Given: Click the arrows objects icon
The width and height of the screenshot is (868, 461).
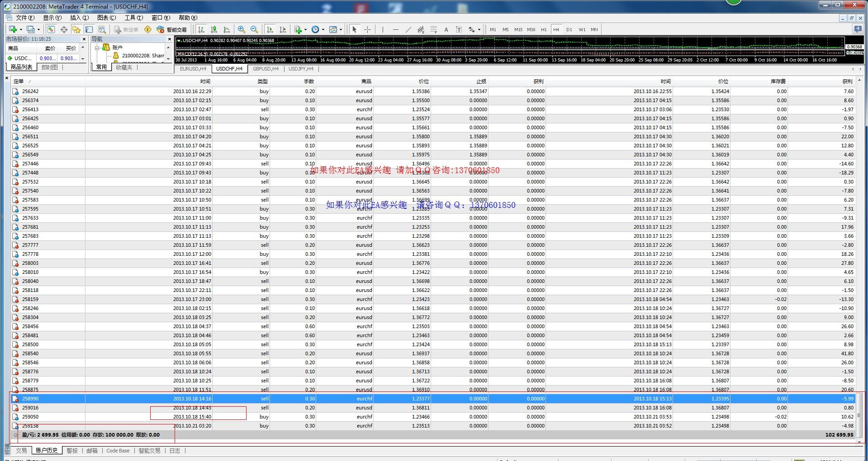Looking at the screenshot, I should coord(472,29).
